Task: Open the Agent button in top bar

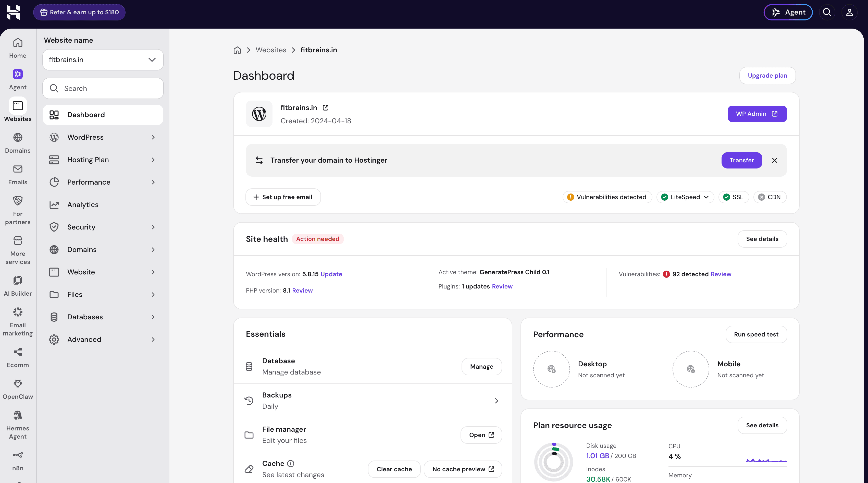Action: click(x=788, y=12)
